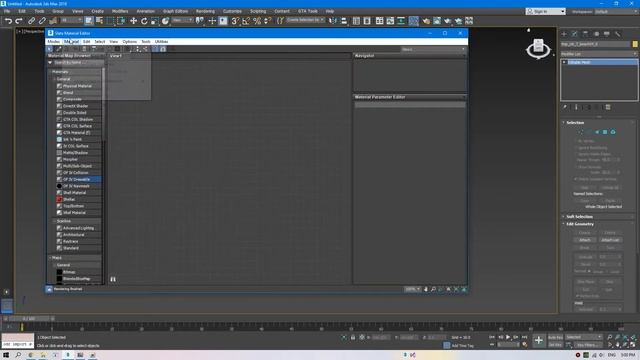Click the Redo arrow in main toolbar

point(19,21)
